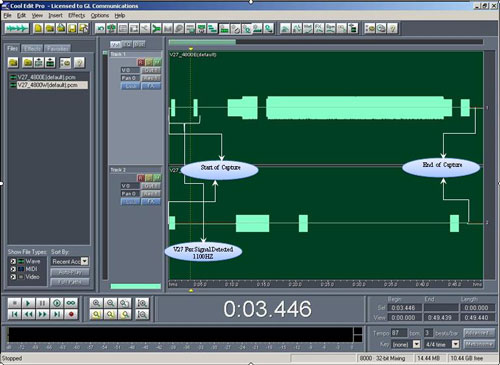
Task: Click the red Record button
Action: [71, 314]
